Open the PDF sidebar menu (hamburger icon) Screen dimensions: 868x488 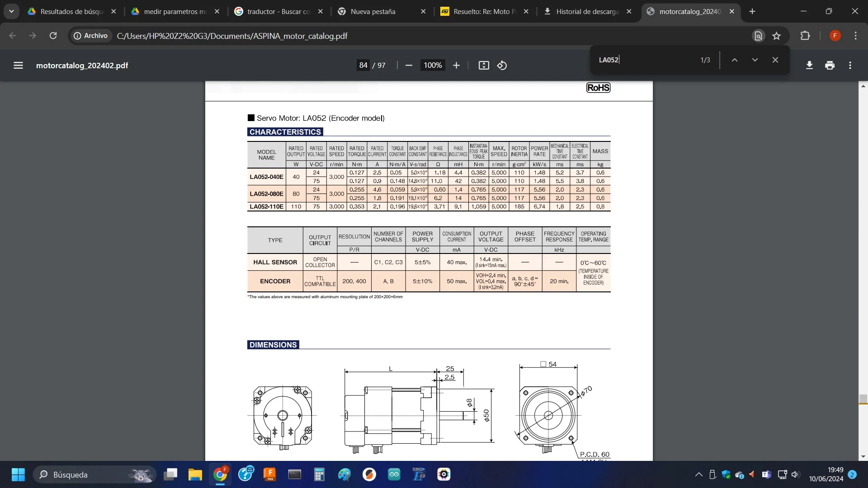tap(18, 66)
